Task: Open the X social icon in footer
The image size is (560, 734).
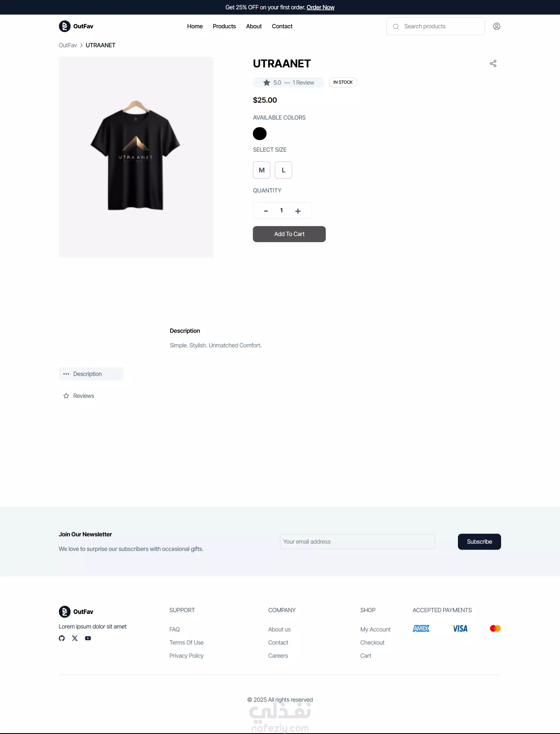Action: point(75,638)
